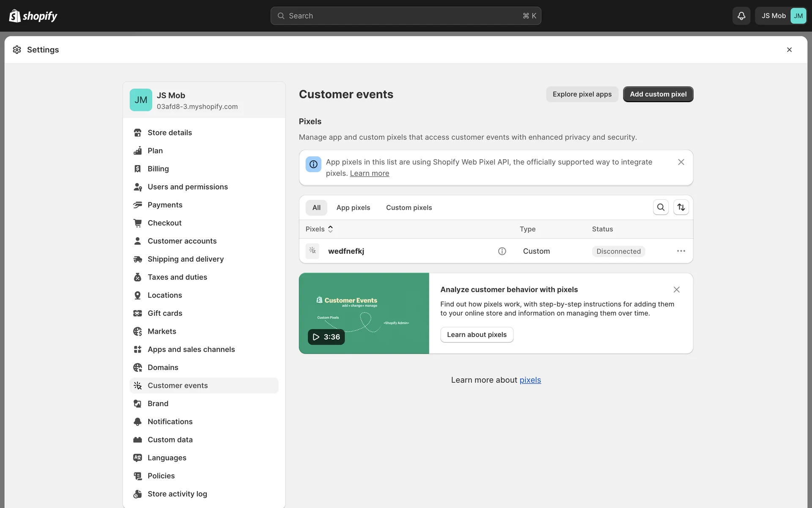The height and width of the screenshot is (508, 812).
Task: Open the Learn more link in the banner
Action: point(369,173)
